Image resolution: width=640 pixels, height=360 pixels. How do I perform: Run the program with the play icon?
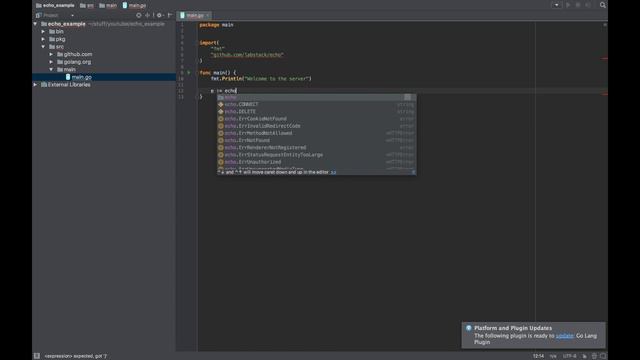(x=568, y=5)
